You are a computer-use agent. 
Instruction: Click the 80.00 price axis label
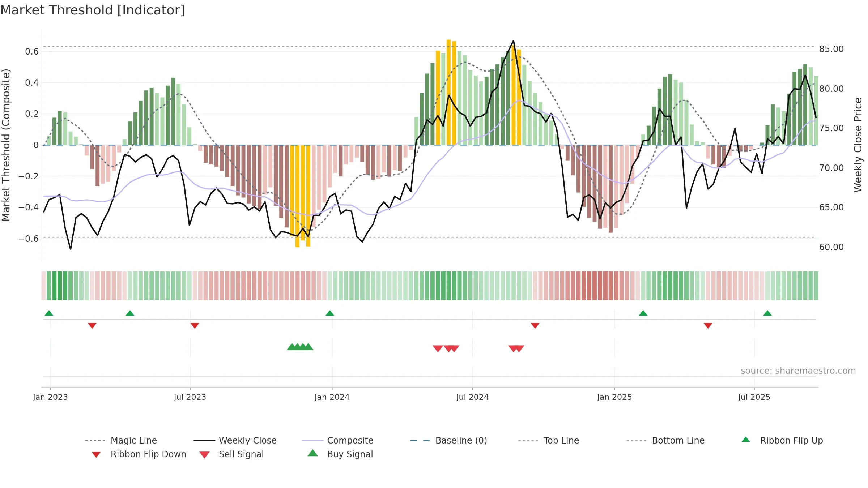pos(831,89)
